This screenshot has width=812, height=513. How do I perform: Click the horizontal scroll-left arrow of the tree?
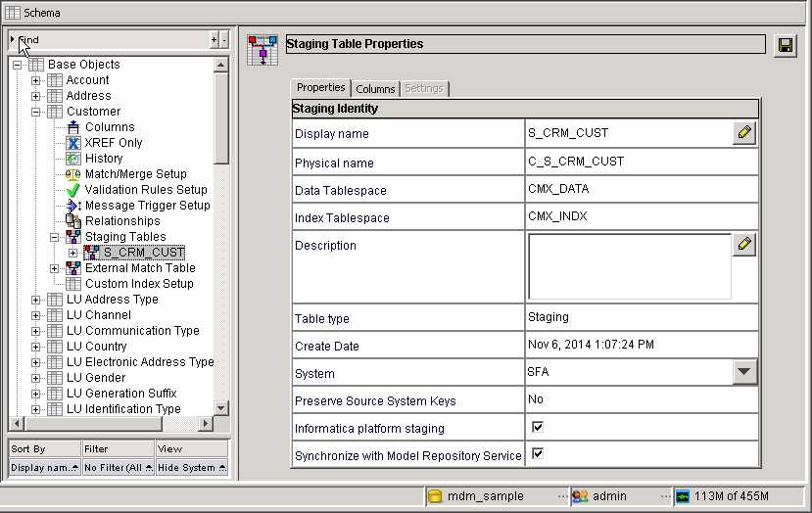[17, 424]
